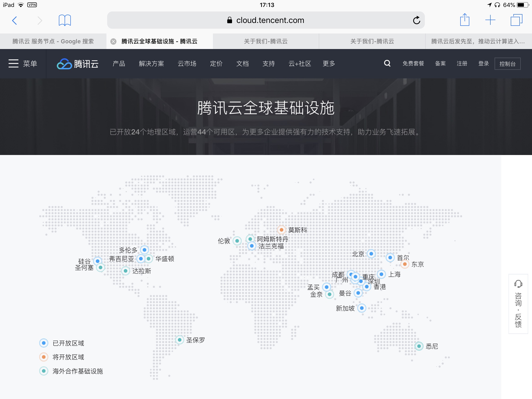Open the 支持 nav menu
Image resolution: width=532 pixels, height=399 pixels.
click(x=269, y=63)
